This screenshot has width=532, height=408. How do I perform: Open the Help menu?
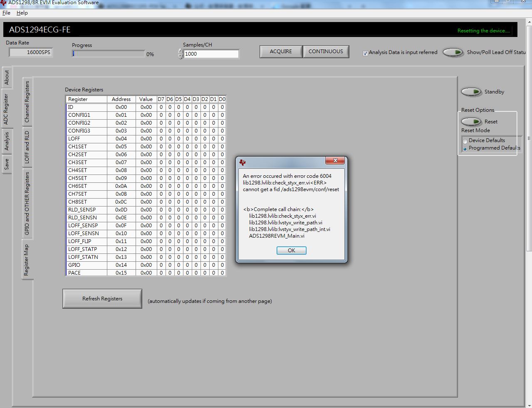[x=22, y=13]
